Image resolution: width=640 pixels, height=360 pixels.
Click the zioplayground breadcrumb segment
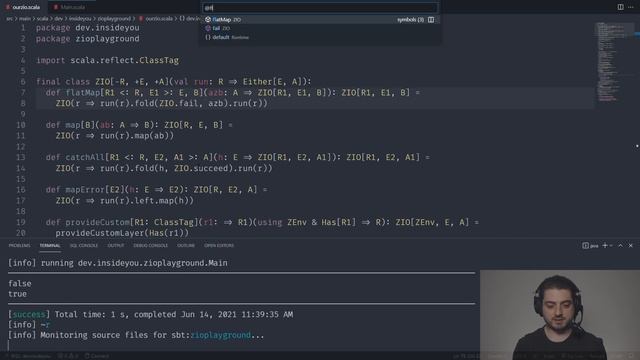click(114, 18)
